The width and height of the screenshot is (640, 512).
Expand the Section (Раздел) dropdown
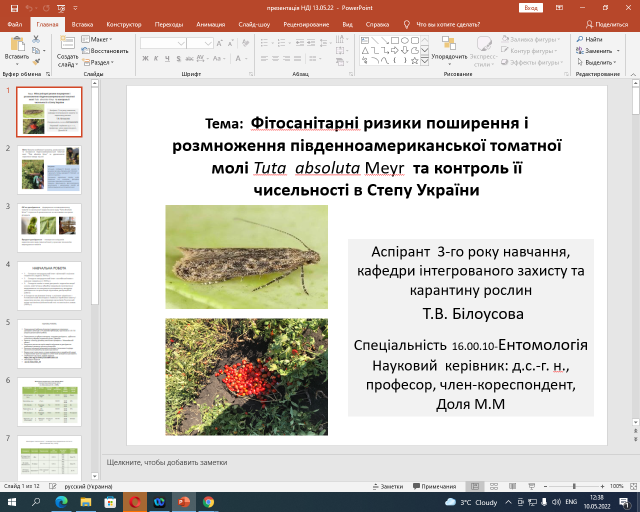point(100,60)
